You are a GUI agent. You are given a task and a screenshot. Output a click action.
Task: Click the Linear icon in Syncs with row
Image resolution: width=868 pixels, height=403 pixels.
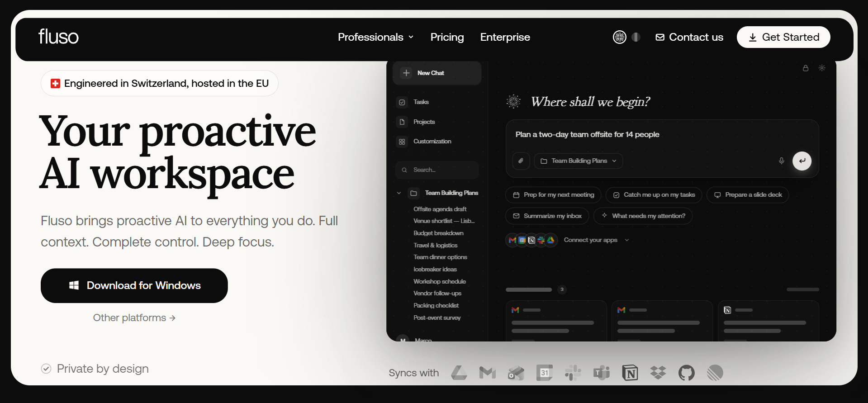coord(715,373)
